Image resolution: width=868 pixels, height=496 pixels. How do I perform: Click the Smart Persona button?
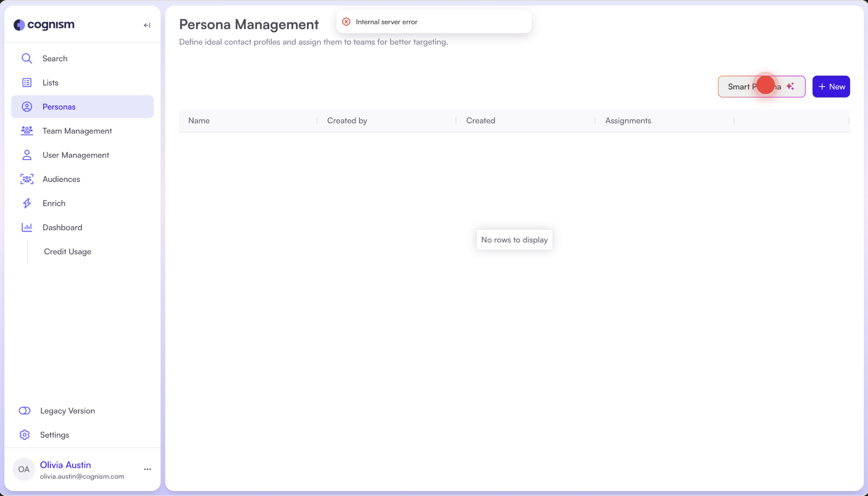pyautogui.click(x=761, y=87)
